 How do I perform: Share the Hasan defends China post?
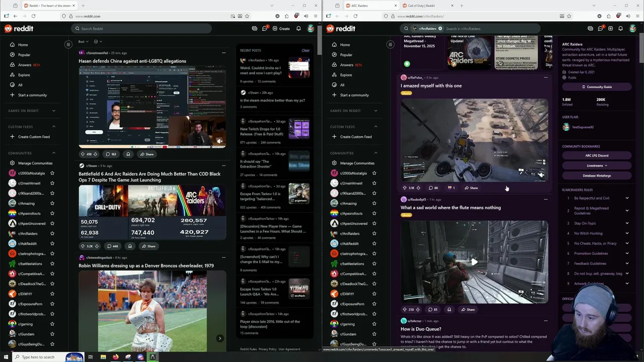point(147,154)
